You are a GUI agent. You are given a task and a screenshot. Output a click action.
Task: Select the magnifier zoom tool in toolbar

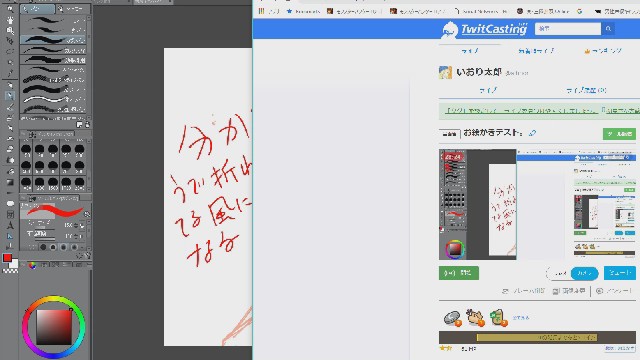(10, 10)
